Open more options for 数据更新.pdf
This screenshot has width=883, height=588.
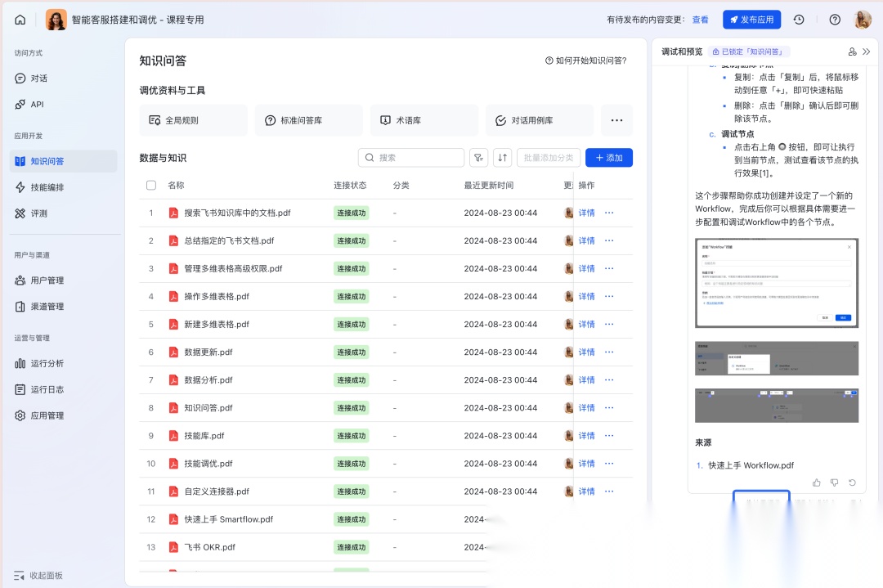tap(609, 352)
